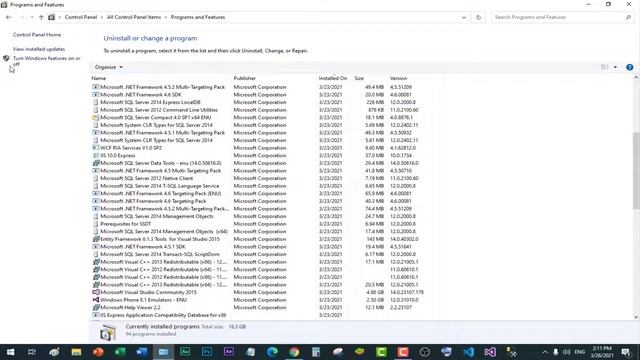This screenshot has width=640, height=360.
Task: Open Adobe Audition from the taskbar
Action: (185, 352)
